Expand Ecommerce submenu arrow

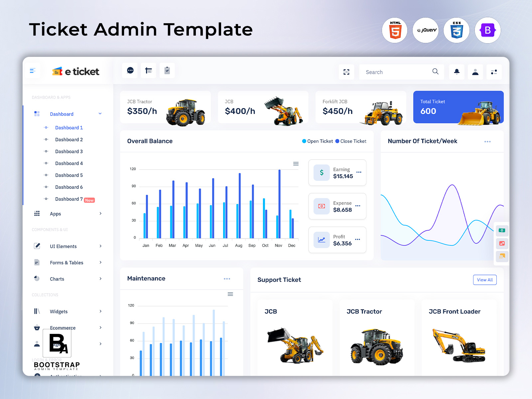point(100,328)
